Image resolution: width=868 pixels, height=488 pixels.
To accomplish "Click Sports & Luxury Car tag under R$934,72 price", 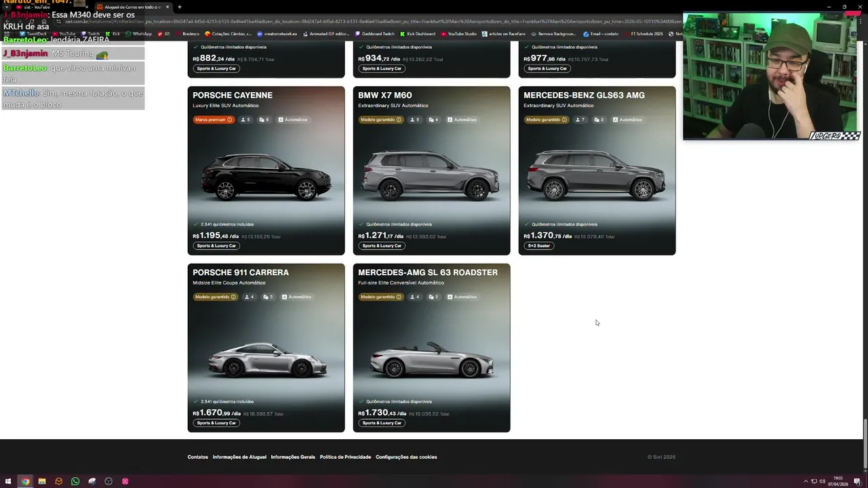I will (x=382, y=68).
